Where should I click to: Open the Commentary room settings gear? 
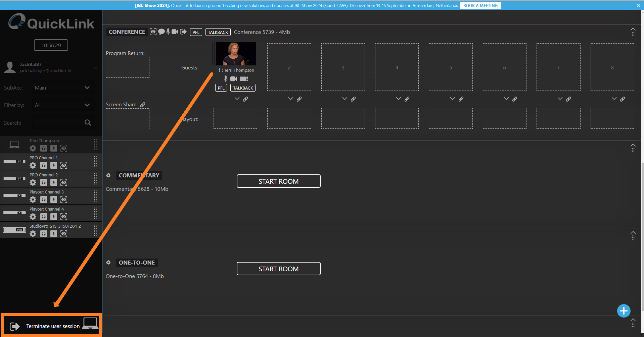pos(108,175)
